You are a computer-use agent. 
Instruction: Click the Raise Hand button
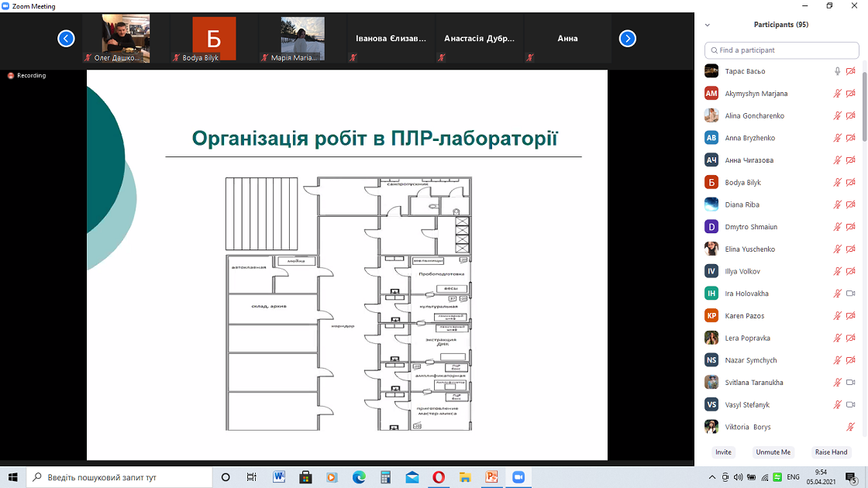(831, 452)
